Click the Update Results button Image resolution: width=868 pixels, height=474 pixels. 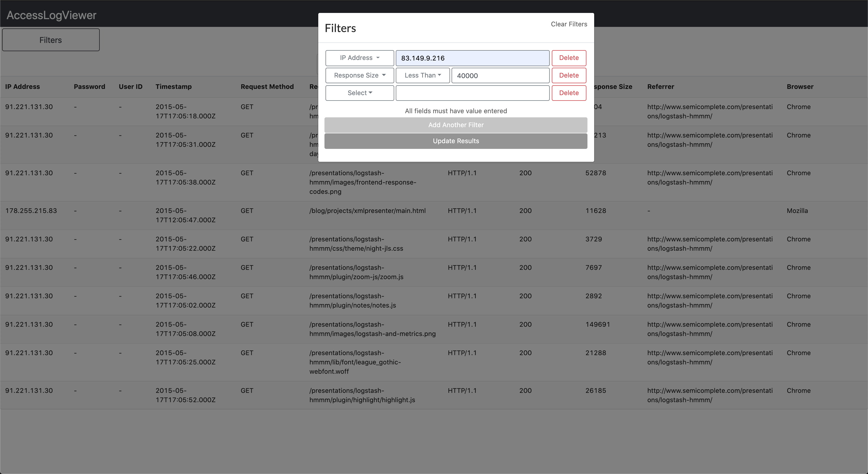[455, 141]
